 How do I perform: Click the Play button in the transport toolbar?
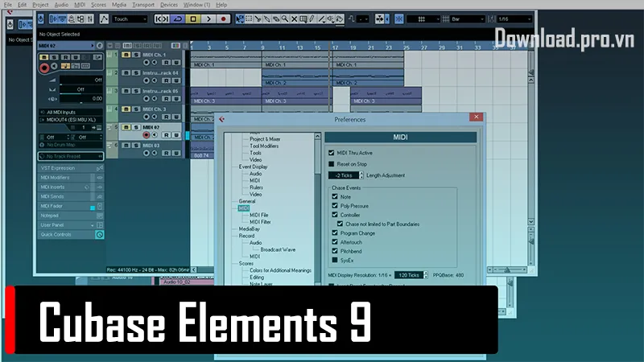click(x=208, y=19)
